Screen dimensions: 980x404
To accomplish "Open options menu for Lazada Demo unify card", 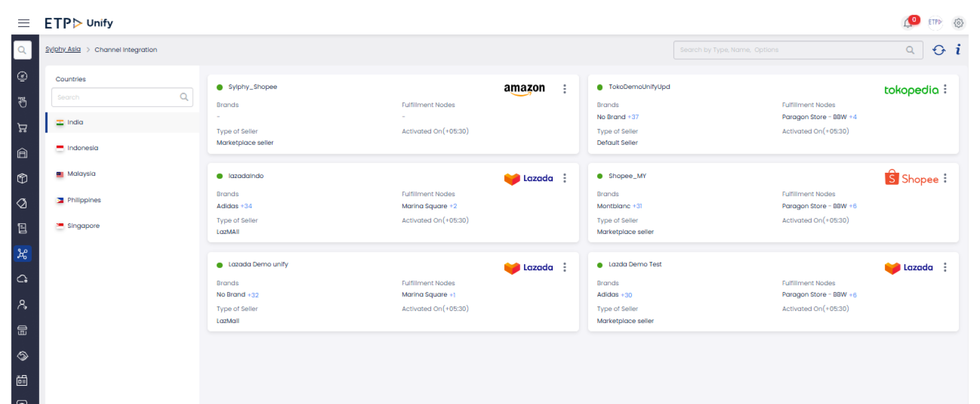I will click(x=565, y=267).
